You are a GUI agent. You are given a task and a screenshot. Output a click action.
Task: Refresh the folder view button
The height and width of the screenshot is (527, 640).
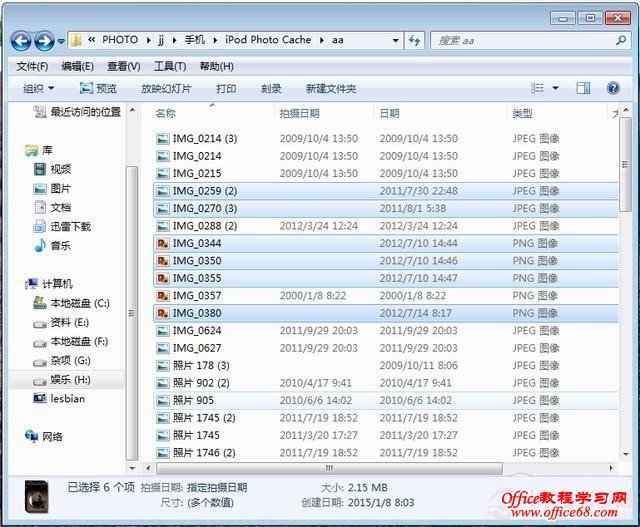click(414, 40)
